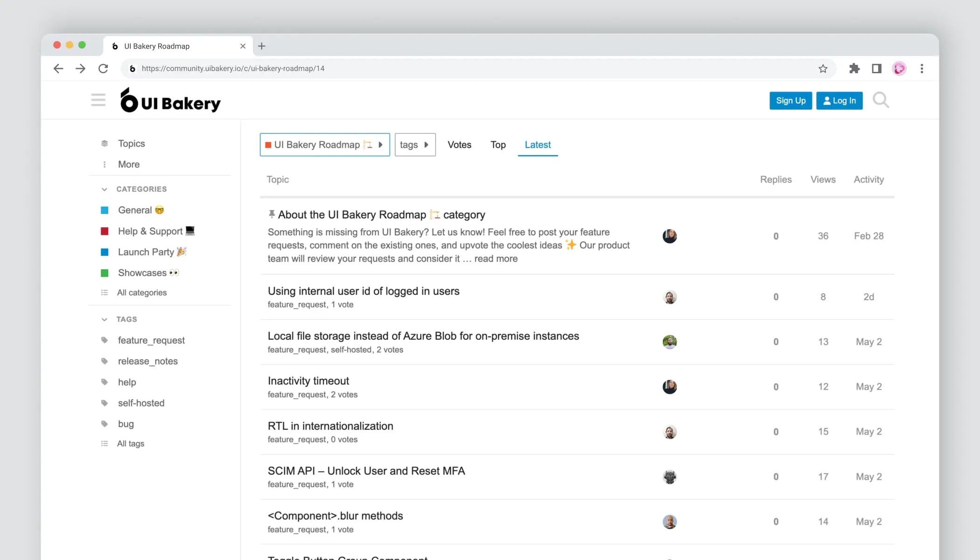This screenshot has height=560, width=980.
Task: Click the tag icon beside feature_request
Action: (105, 340)
